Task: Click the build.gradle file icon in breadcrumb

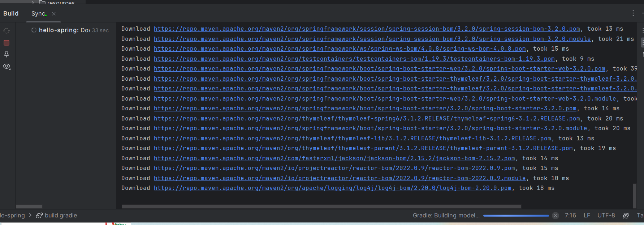Action: pyautogui.click(x=39, y=216)
